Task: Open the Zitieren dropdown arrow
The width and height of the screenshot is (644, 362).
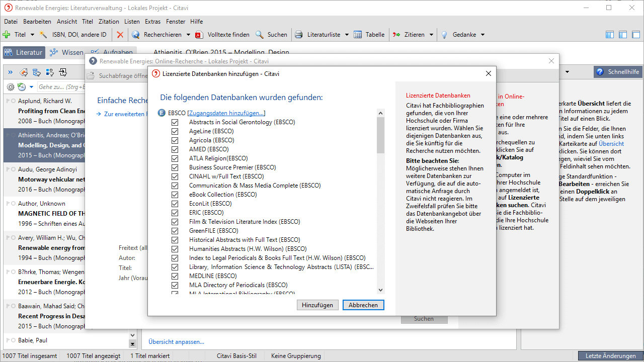Action: pos(431,35)
